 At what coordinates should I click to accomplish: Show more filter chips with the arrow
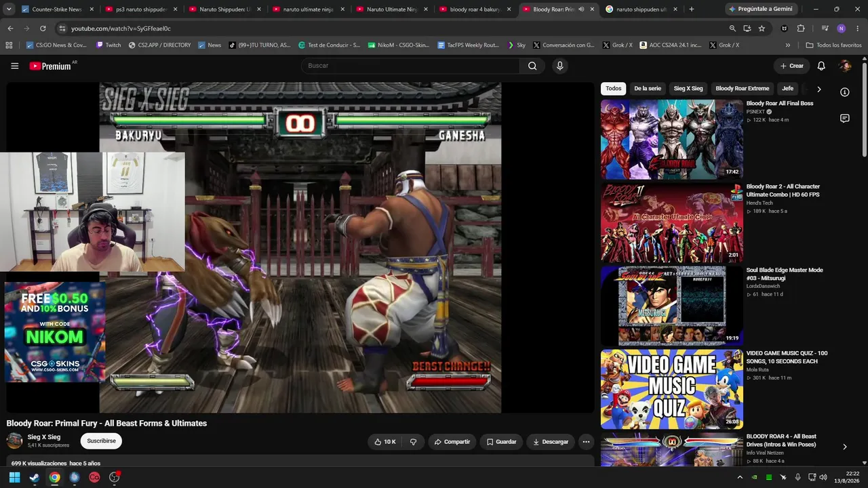click(818, 89)
